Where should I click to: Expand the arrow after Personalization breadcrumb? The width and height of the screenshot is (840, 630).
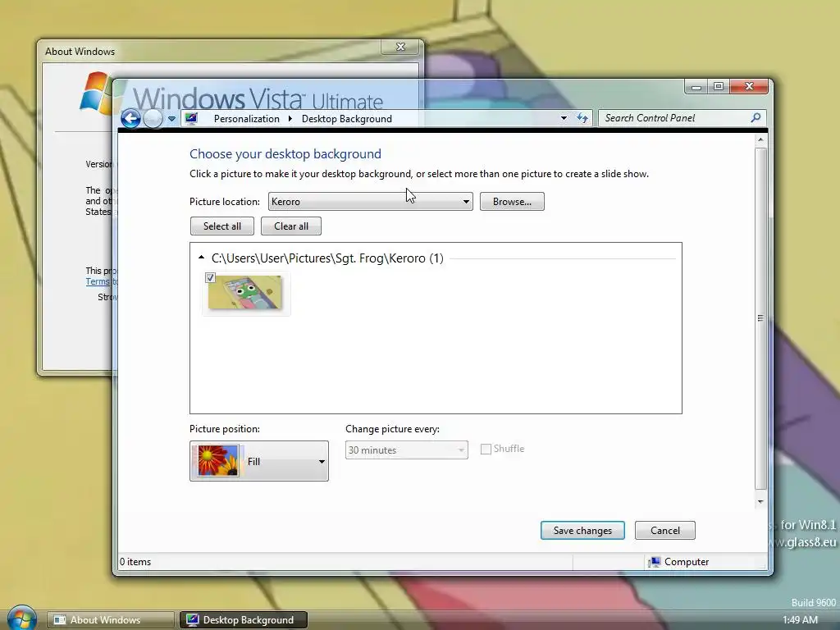coord(290,119)
